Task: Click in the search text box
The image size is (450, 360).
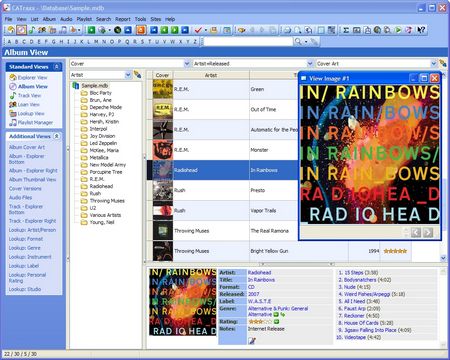Action: point(248,41)
